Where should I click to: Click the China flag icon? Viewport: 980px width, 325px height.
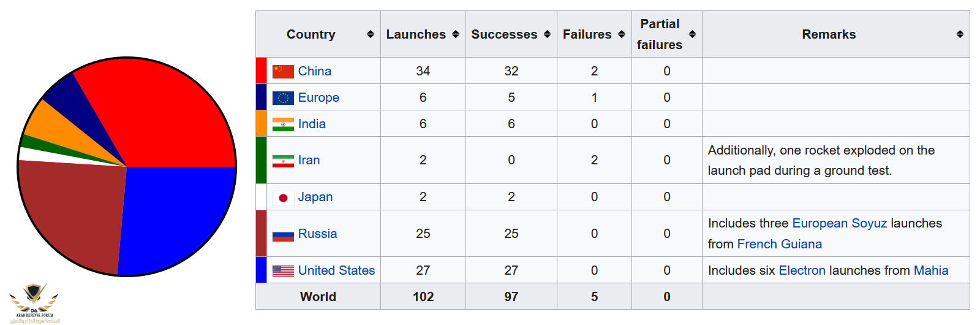(x=283, y=71)
